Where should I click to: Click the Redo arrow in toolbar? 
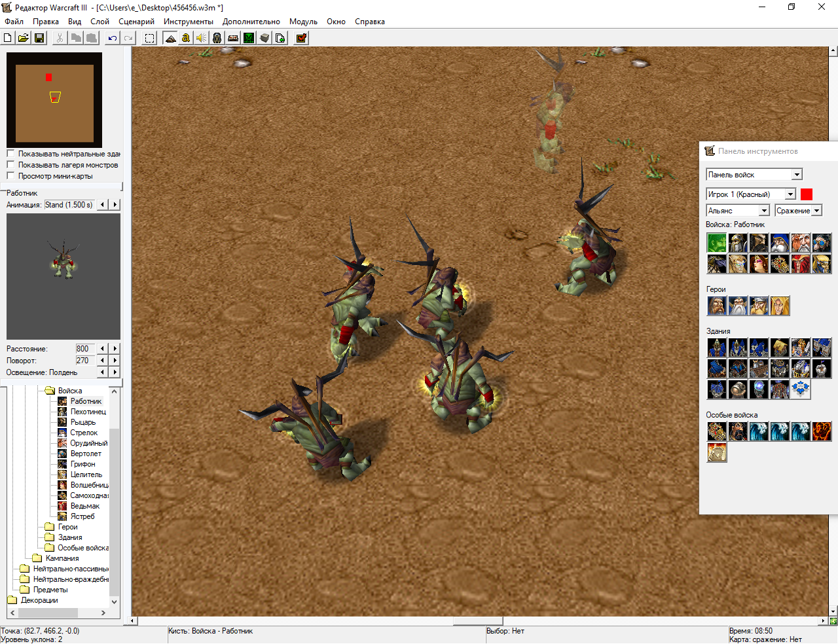128,38
